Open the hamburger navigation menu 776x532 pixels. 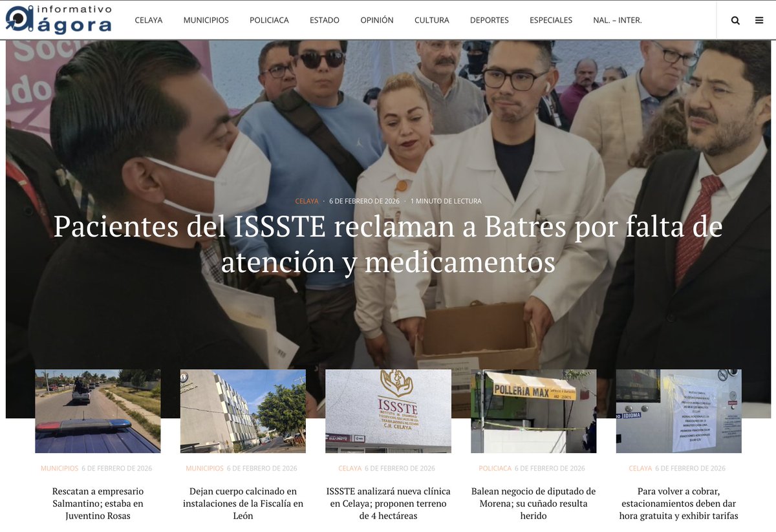759,20
